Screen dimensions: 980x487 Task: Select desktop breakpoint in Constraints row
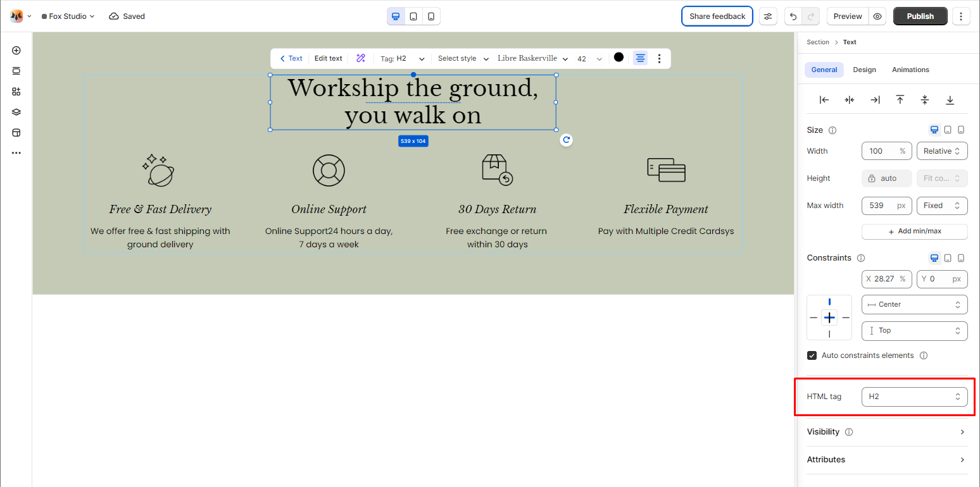click(x=934, y=257)
